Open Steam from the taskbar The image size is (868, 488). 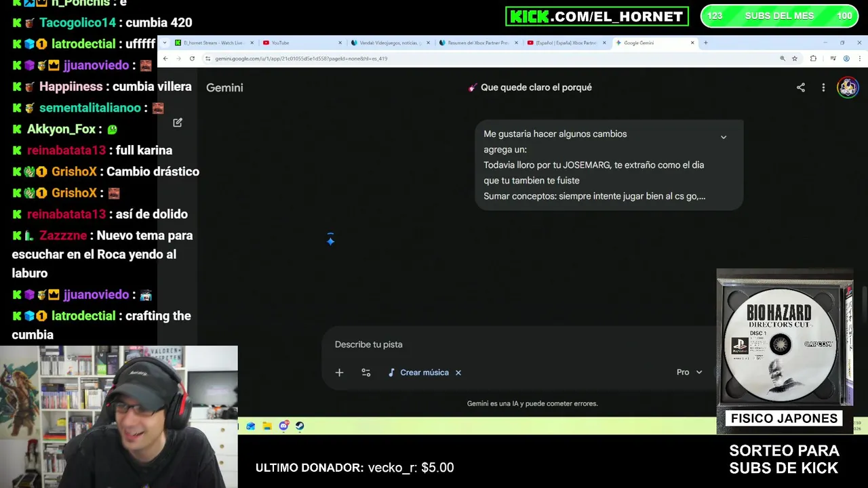(x=300, y=426)
